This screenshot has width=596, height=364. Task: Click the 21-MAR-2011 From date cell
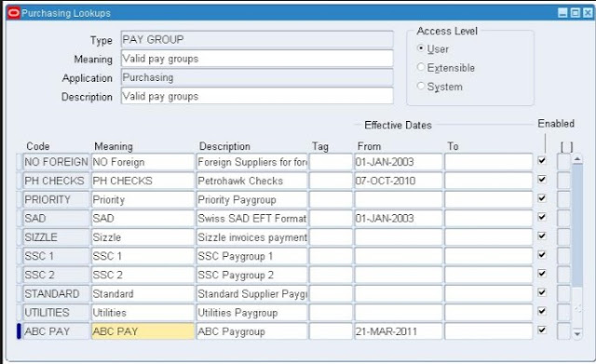pos(399,331)
